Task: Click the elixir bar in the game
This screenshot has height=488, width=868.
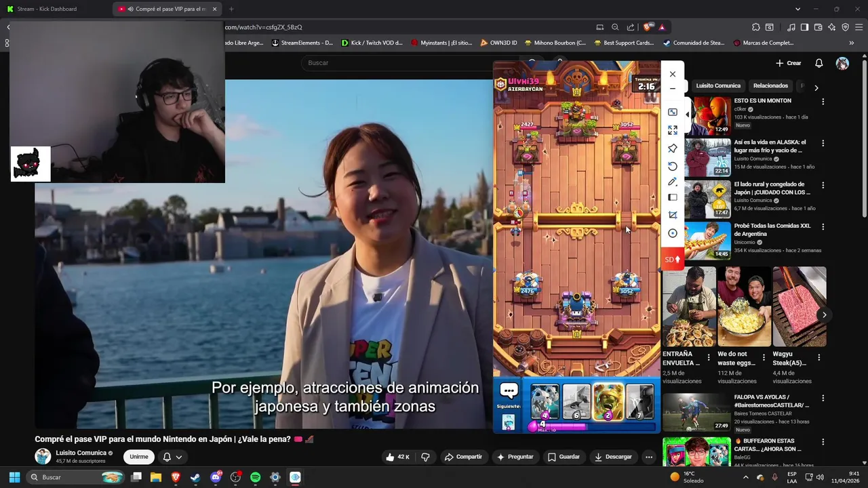Action: (x=593, y=426)
